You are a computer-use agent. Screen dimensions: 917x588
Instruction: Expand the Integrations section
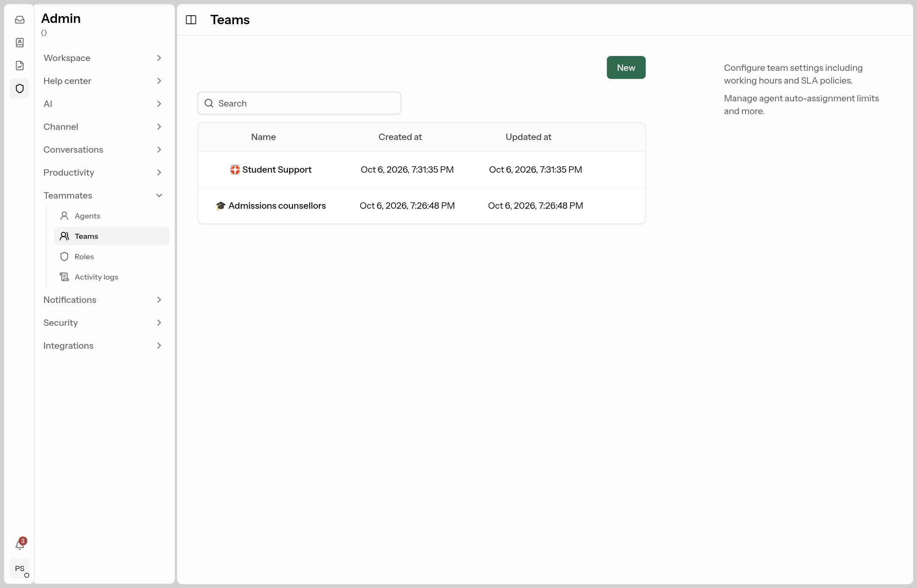103,346
